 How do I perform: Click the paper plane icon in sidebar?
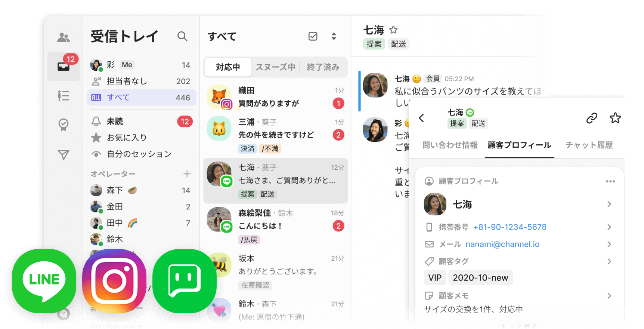pyautogui.click(x=63, y=155)
